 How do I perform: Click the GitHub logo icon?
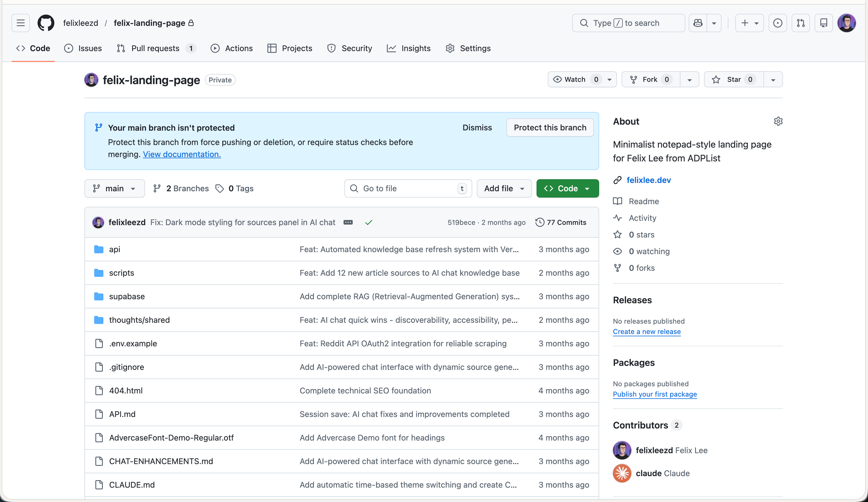pyautogui.click(x=46, y=23)
